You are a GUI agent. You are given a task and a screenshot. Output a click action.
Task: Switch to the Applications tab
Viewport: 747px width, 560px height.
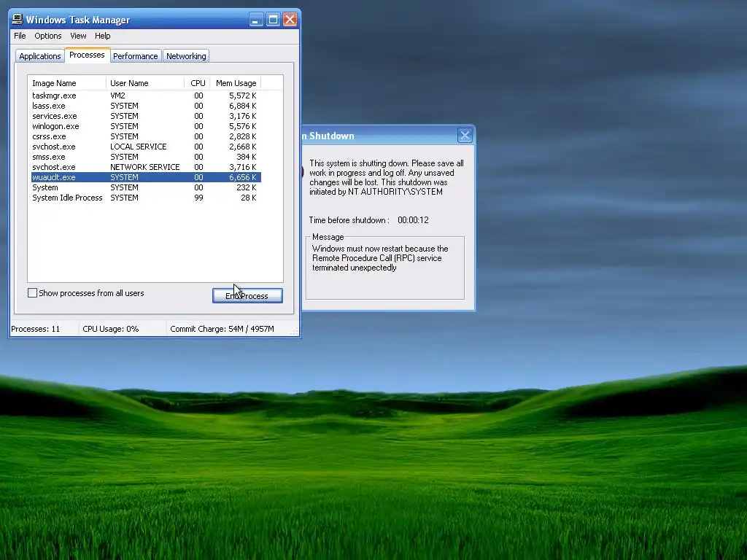[40, 56]
